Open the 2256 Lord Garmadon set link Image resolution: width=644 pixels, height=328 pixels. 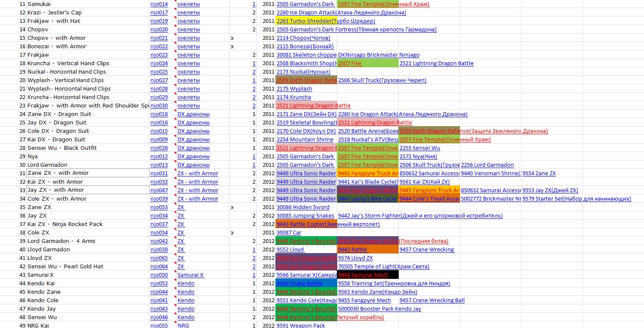pos(487,165)
